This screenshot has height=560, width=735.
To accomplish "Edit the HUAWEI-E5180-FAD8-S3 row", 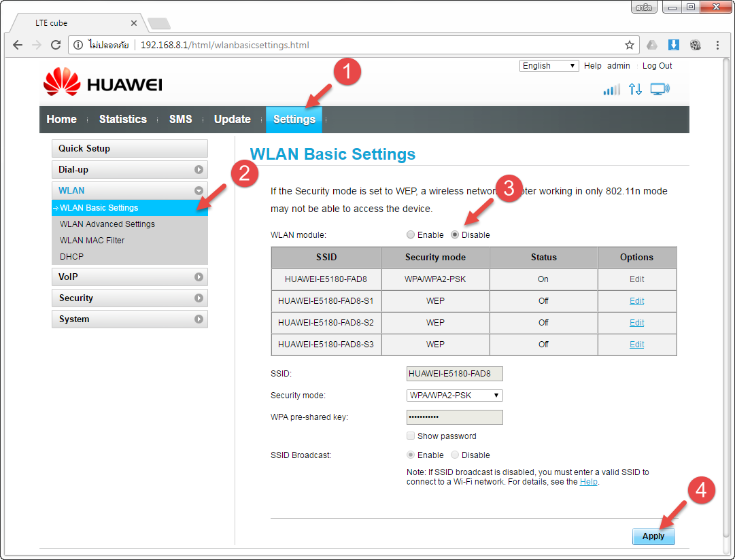I will (x=636, y=345).
